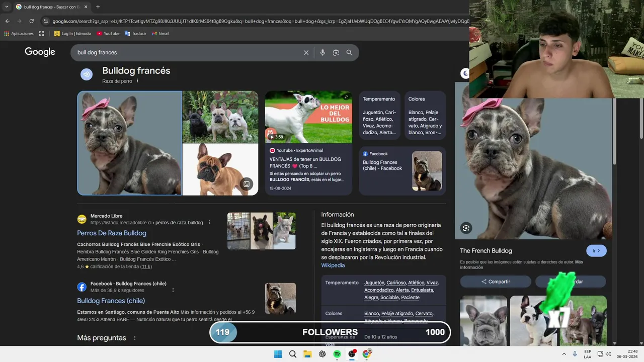Screen dimensions: 644x362
Task: Open the Bulldog Frances (chile) - Facebook card
Action: (403, 171)
